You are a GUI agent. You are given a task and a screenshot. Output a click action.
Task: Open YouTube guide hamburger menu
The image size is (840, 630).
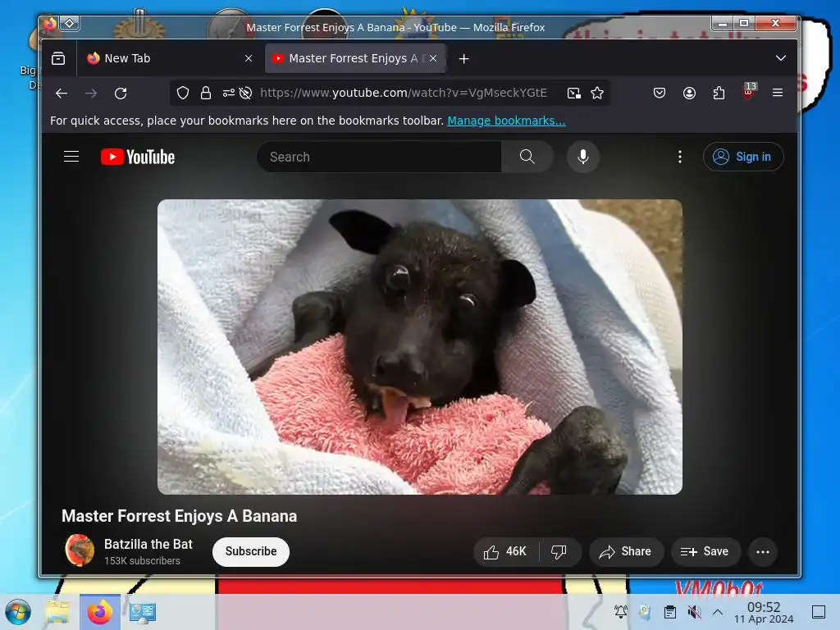(71, 157)
